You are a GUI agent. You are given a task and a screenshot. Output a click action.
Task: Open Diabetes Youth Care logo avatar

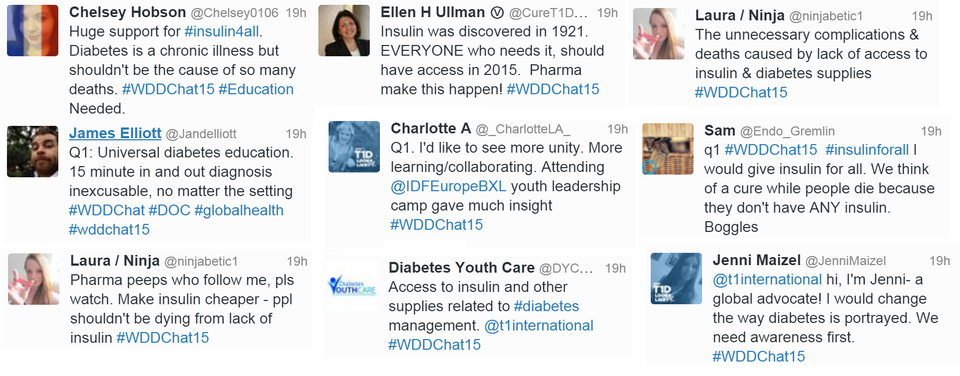click(x=351, y=285)
